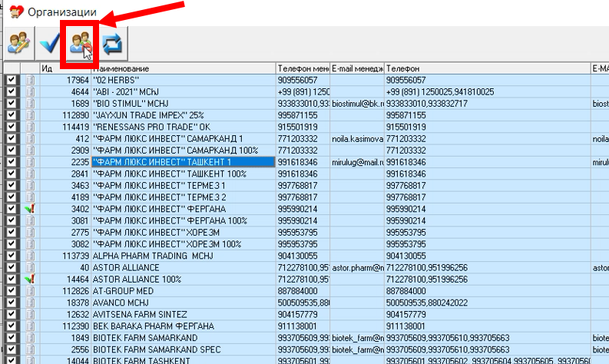This screenshot has height=364, width=609.
Task: Select organization ФАРМ ЛЮКС ИНВЕСТ ХОРЕЗМ Id 2775
Action: 184,233
